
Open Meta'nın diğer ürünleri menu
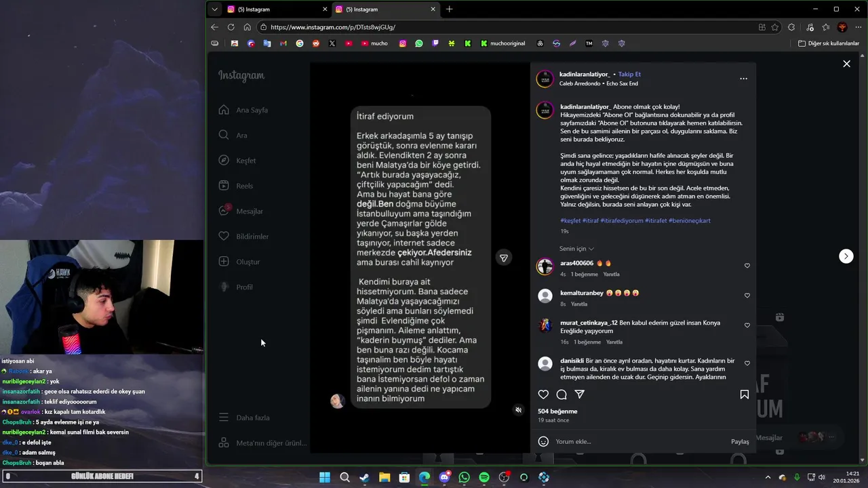click(x=263, y=443)
